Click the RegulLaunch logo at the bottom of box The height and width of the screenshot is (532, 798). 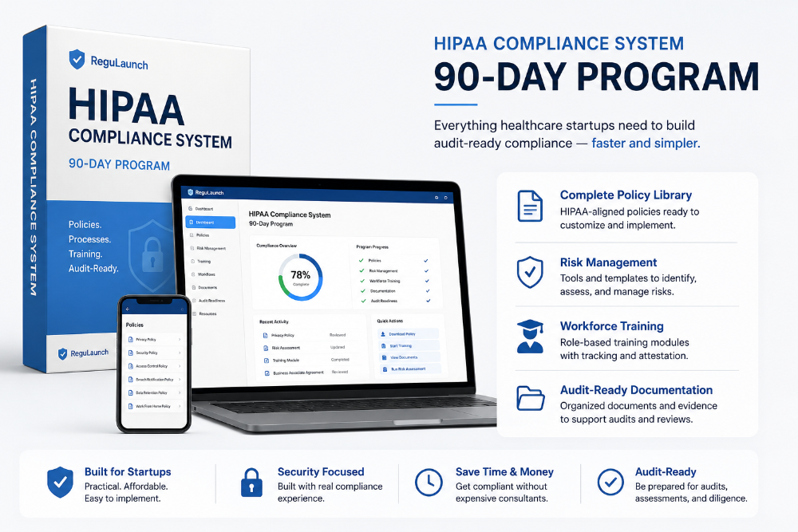(83, 353)
